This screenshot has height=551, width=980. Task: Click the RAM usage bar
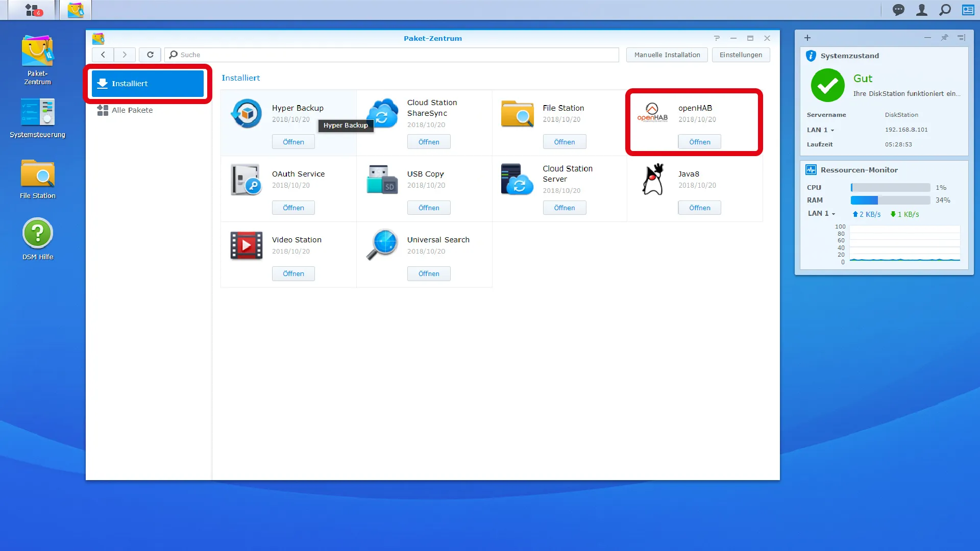click(x=890, y=201)
